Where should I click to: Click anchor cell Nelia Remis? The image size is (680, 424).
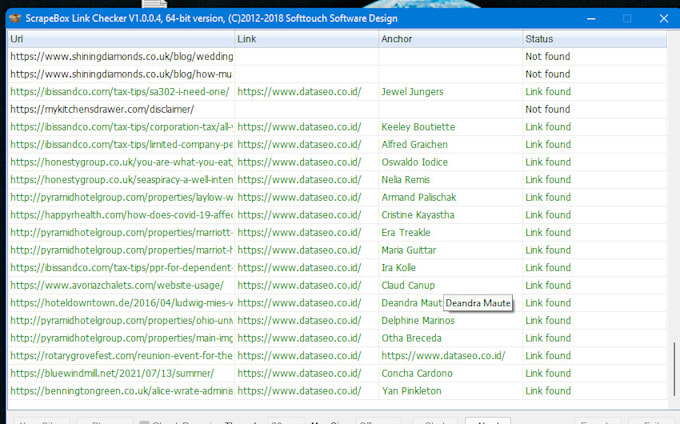point(405,179)
